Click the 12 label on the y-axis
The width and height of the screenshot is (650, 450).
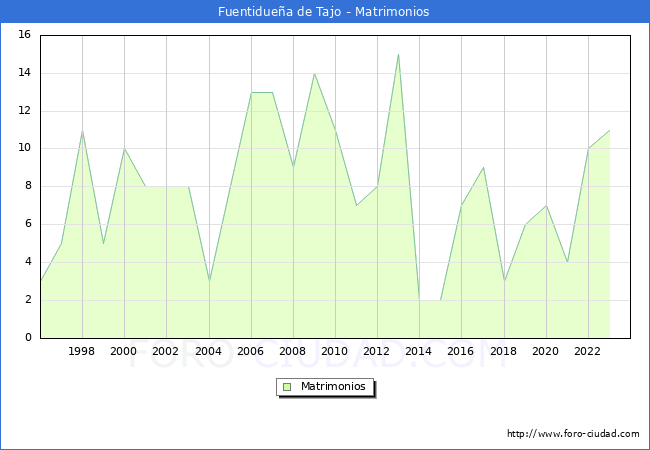[x=24, y=111]
